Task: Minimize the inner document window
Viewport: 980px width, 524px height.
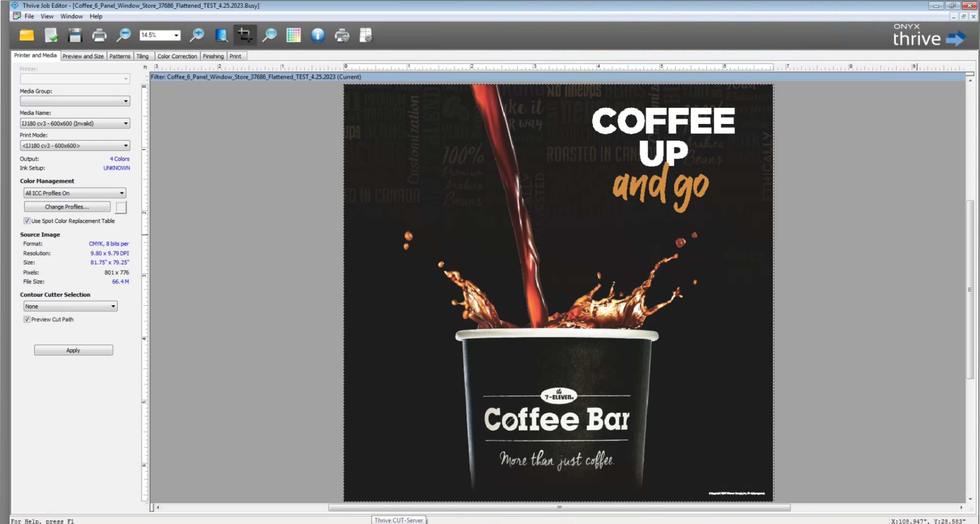Action: coord(954,16)
